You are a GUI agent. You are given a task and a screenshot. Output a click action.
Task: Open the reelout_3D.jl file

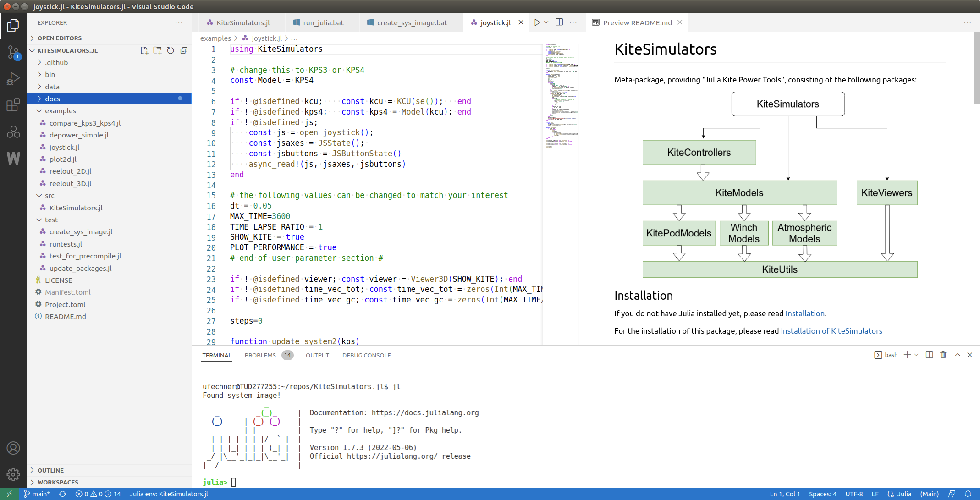(x=70, y=183)
